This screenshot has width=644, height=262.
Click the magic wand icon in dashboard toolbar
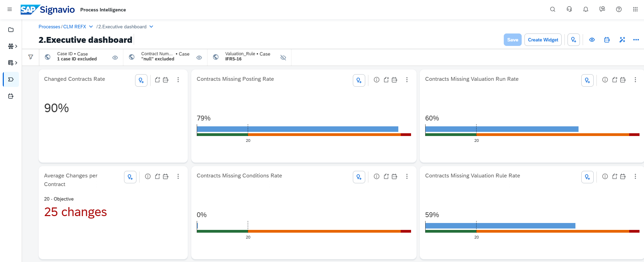(622, 40)
